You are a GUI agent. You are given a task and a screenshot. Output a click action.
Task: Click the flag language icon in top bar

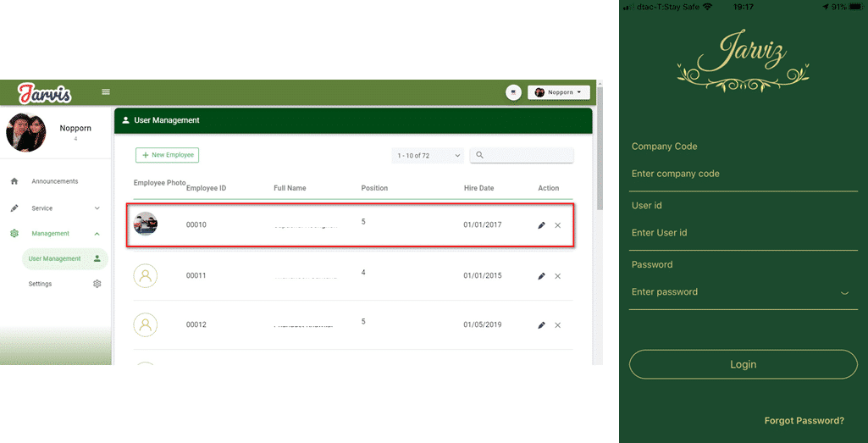(513, 92)
